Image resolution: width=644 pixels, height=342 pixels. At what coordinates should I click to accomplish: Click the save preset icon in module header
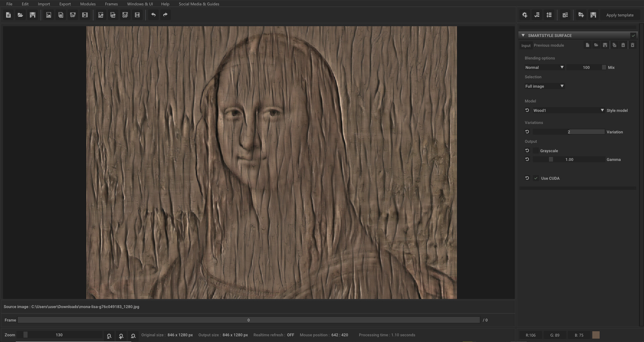(605, 45)
